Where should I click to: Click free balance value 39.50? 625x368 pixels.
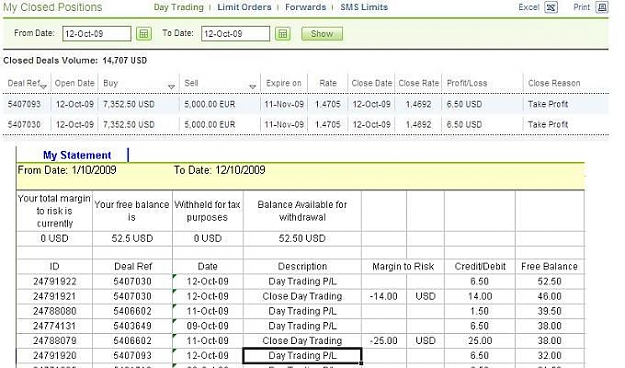[549, 311]
